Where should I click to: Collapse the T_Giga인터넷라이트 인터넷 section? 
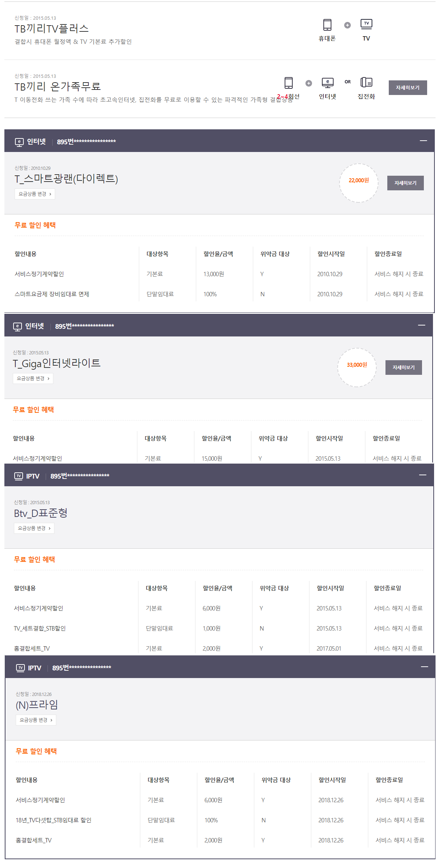click(421, 325)
